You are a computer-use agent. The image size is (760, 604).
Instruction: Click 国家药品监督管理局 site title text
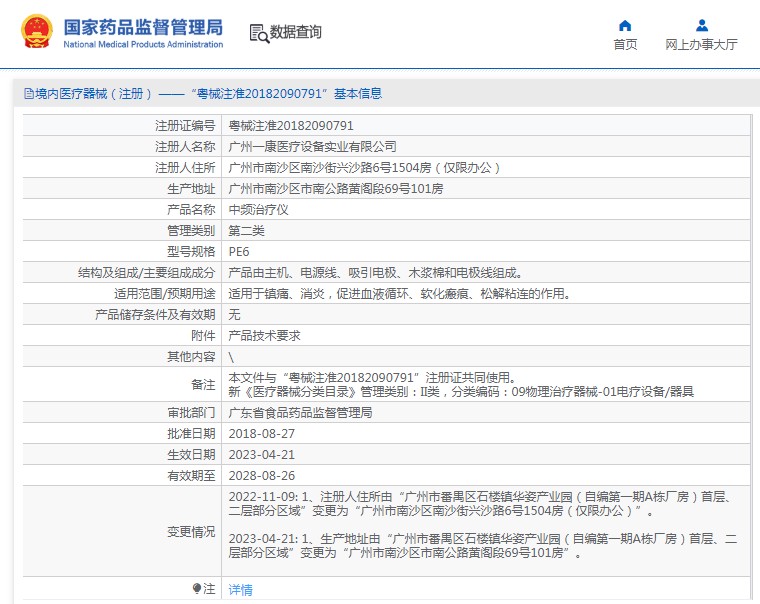pyautogui.click(x=143, y=27)
